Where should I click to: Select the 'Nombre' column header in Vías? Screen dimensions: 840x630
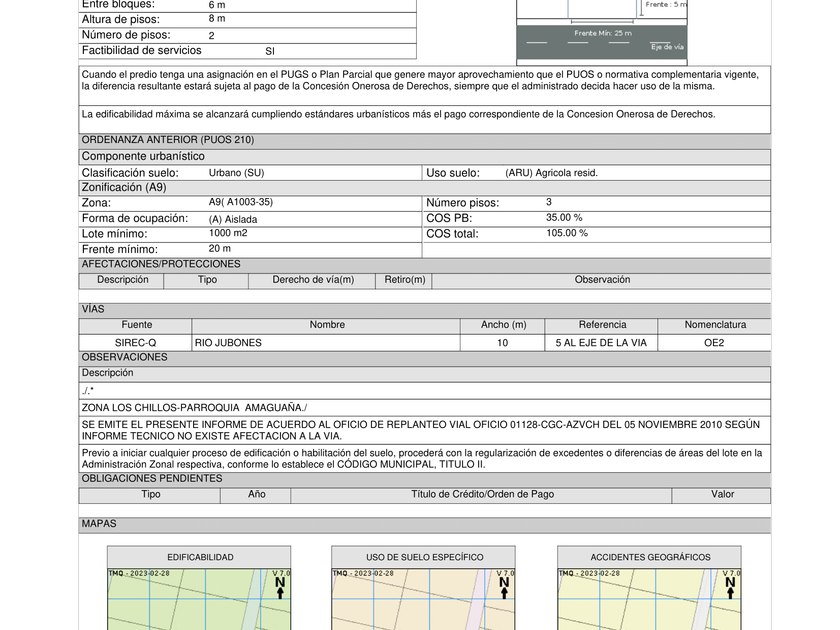(x=327, y=325)
